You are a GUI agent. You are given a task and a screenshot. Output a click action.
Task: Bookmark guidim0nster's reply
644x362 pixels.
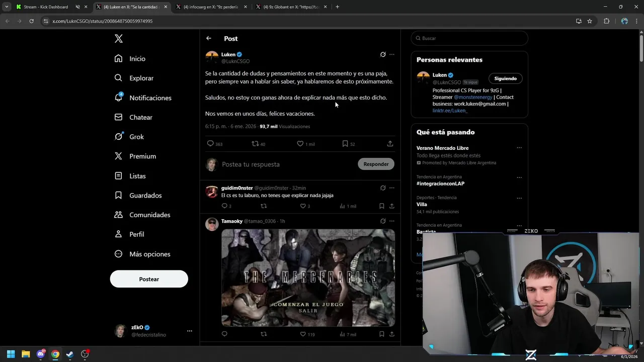pyautogui.click(x=382, y=206)
